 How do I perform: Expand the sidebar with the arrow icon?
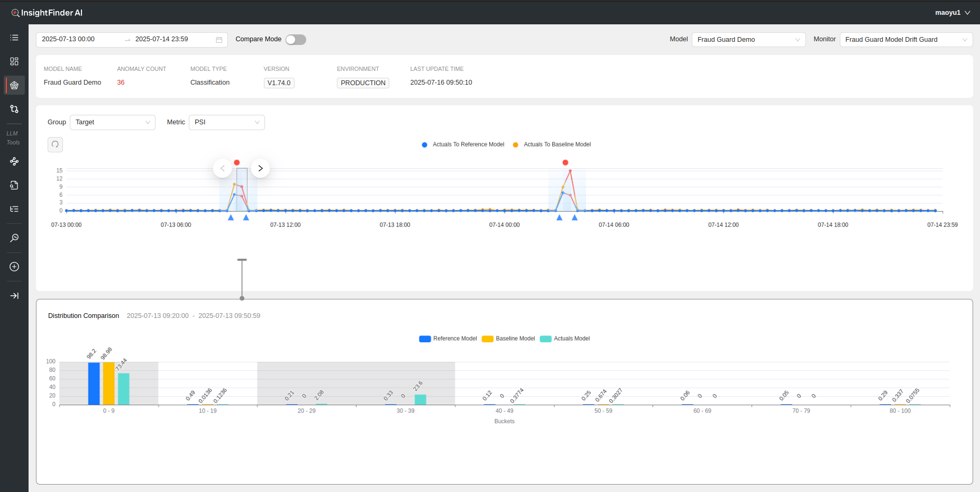pos(14,296)
